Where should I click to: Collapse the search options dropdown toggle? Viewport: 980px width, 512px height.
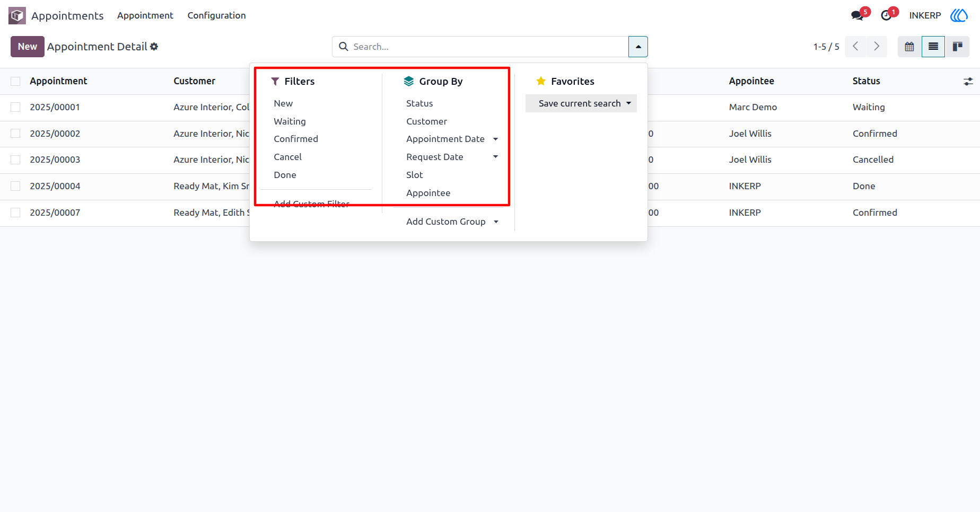pyautogui.click(x=638, y=47)
